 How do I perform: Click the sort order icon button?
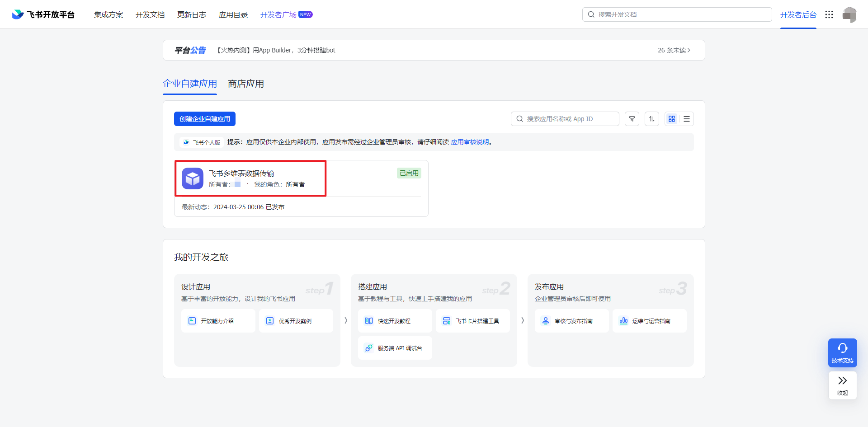(652, 119)
